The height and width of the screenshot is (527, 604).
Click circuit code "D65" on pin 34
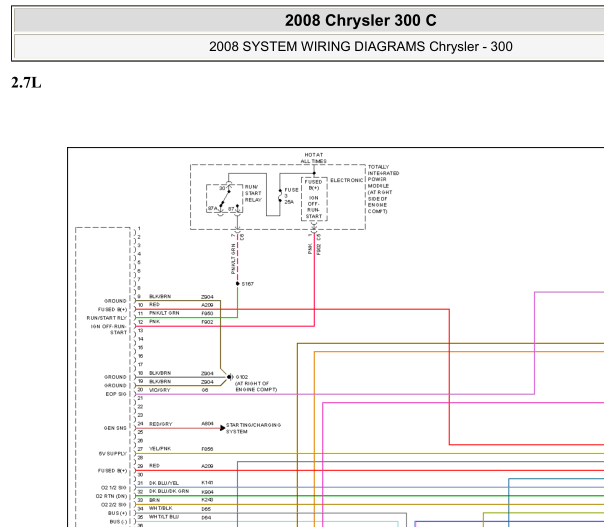coord(206,509)
